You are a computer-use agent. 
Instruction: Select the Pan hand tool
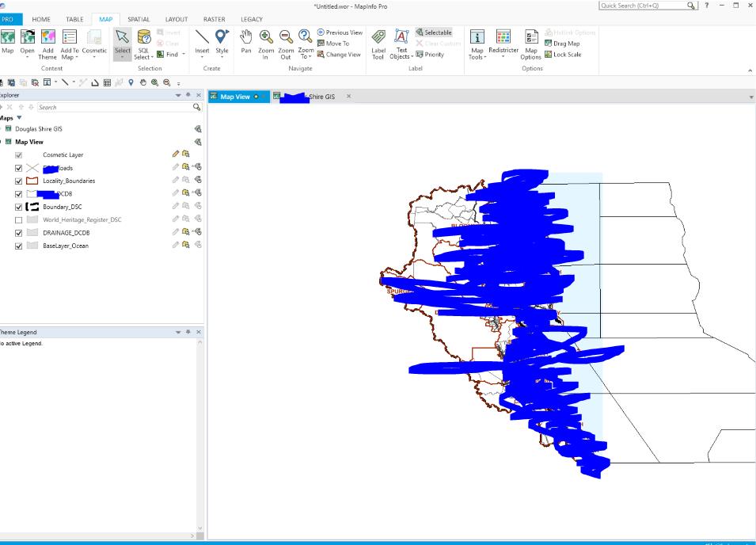point(246,41)
